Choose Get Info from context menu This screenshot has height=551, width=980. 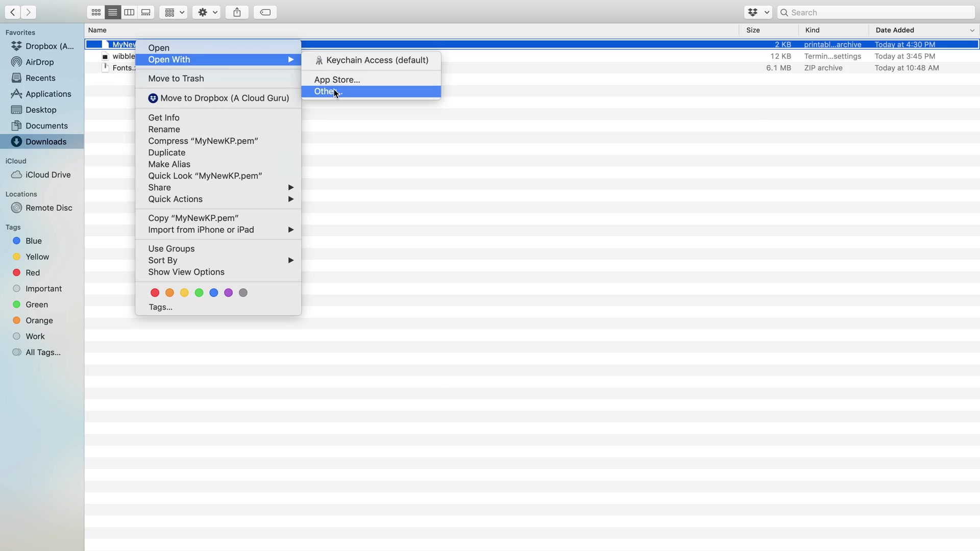tap(163, 118)
